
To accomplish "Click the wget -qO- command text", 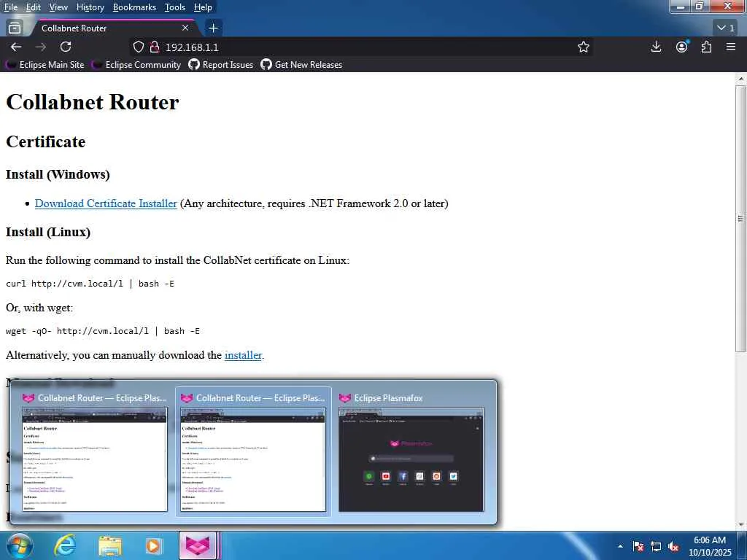I will coord(103,331).
